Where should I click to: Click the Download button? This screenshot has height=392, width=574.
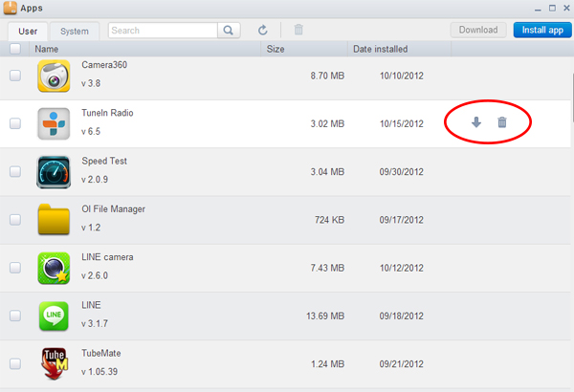pyautogui.click(x=478, y=30)
